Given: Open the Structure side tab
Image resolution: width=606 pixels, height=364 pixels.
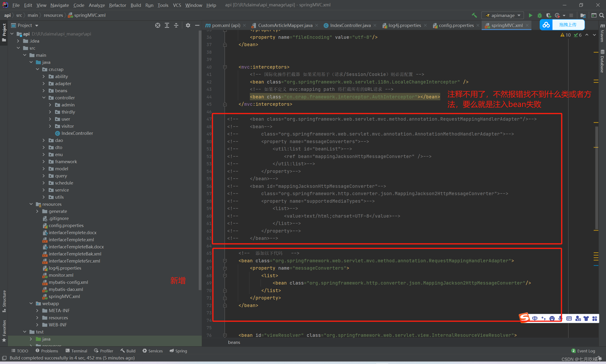Looking at the screenshot, I should pyautogui.click(x=4, y=301).
